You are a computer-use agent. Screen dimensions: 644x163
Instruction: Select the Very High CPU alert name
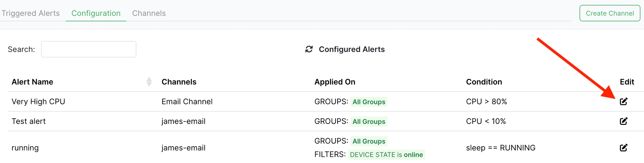[38, 102]
